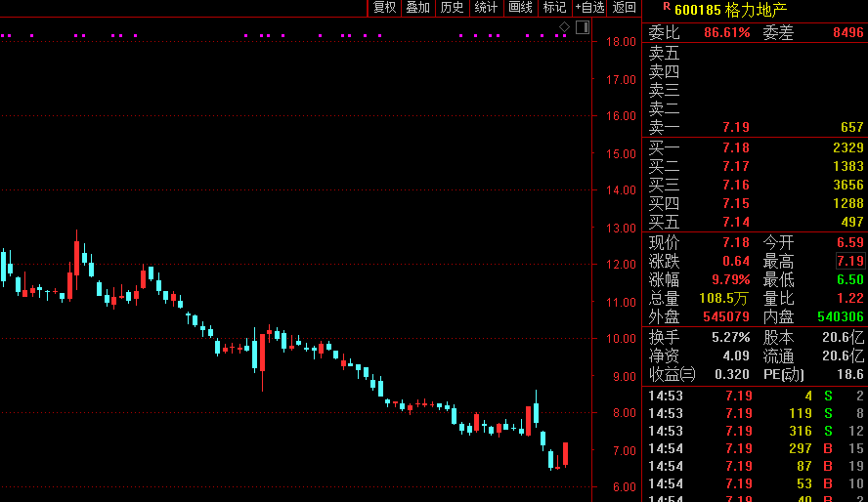Click the 14:54 trade with volume 87

click(756, 467)
